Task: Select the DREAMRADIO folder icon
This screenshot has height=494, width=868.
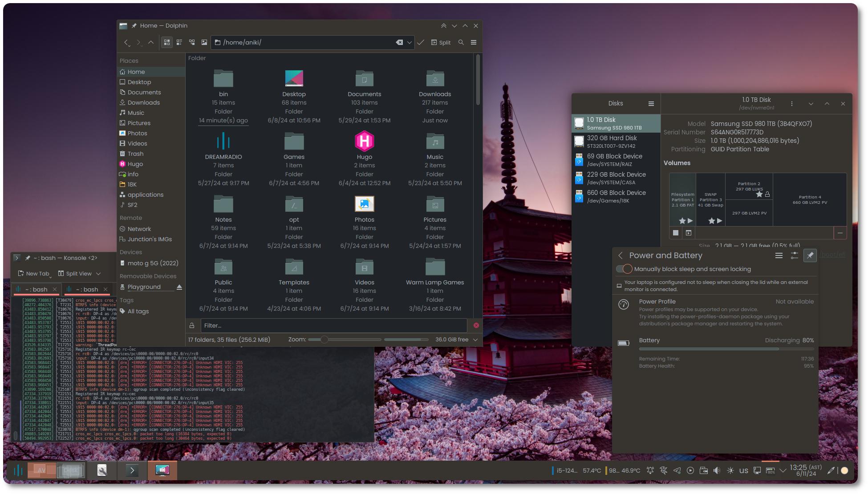Action: click(x=223, y=142)
